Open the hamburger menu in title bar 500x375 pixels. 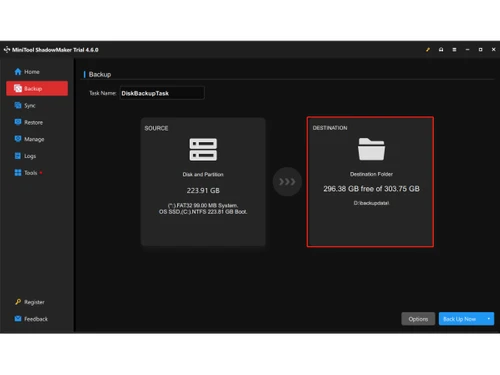[x=454, y=50]
